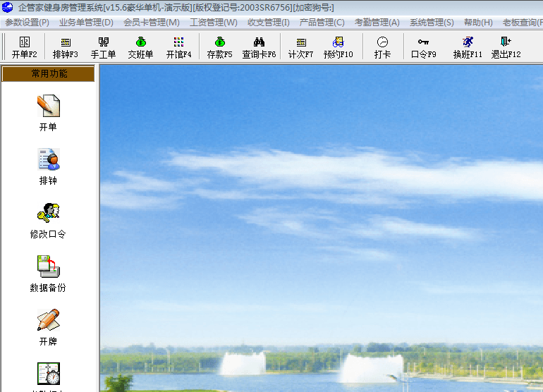
Task: Select the 手工单 toolbar icon
Action: tap(103, 47)
